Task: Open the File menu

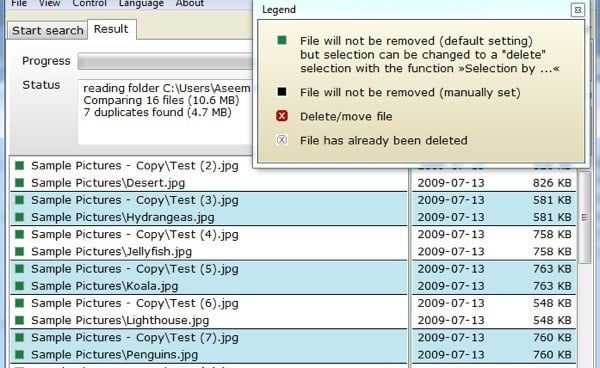Action: coord(19,3)
